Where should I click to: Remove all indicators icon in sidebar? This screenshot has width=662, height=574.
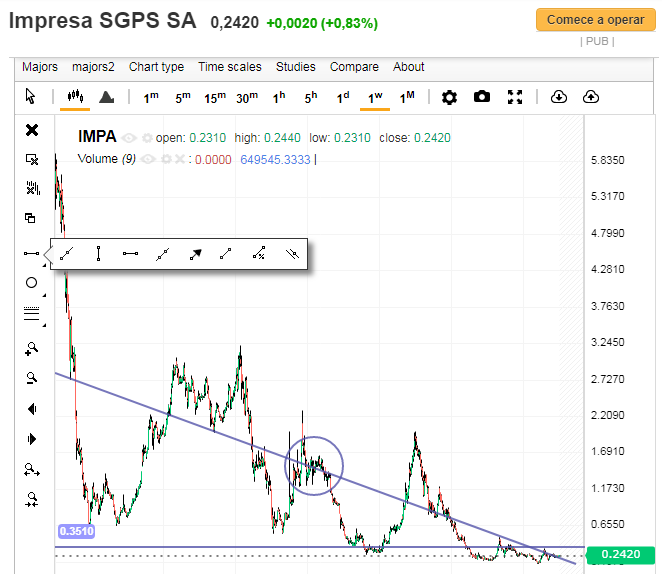(x=33, y=188)
